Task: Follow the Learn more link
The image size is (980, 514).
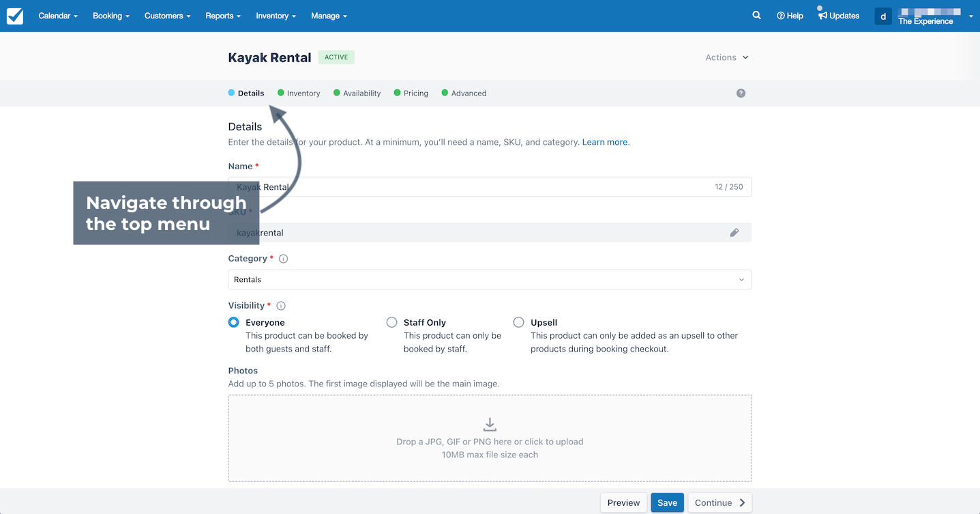Action: pos(605,142)
